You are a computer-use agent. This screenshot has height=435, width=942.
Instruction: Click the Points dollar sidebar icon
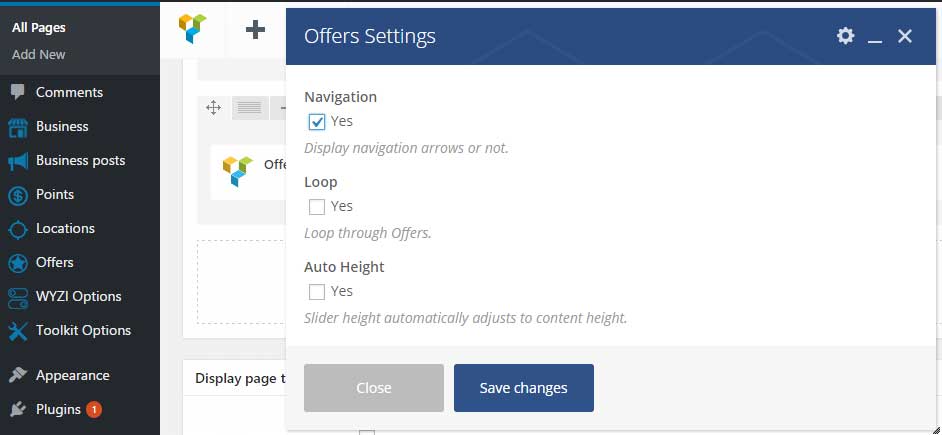click(18, 195)
